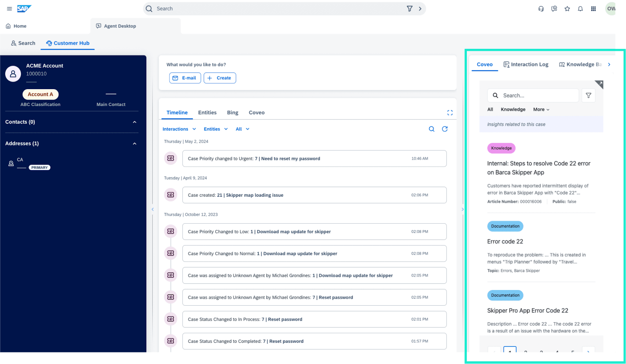Open the Interaction Log tab
This screenshot has height=364, width=626.
(526, 65)
